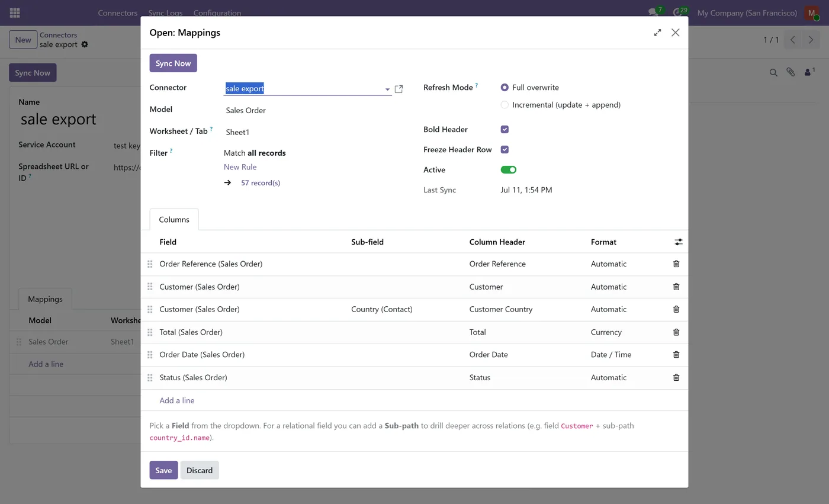This screenshot has width=829, height=504.
Task: Select the Columns tab
Action: (x=174, y=219)
